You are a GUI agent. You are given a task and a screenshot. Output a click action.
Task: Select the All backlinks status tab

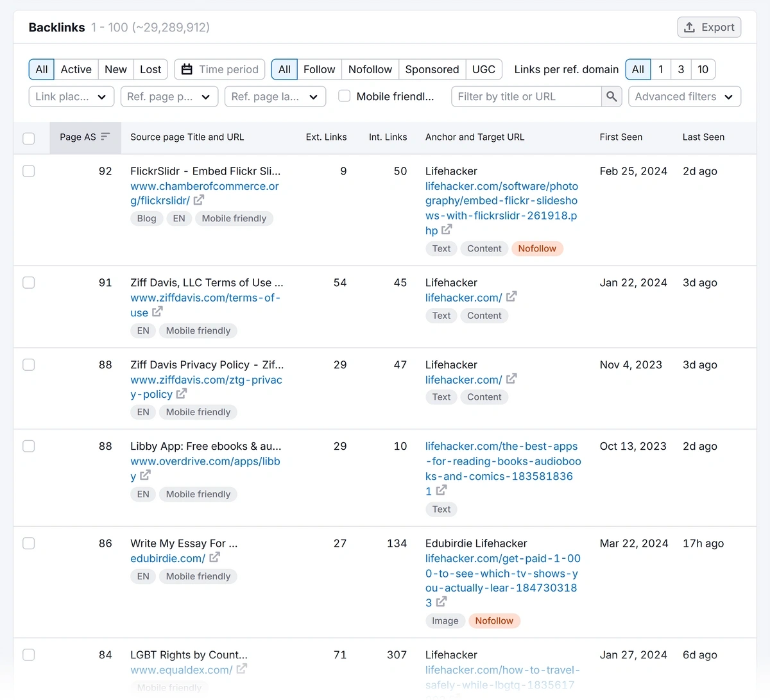(42, 69)
